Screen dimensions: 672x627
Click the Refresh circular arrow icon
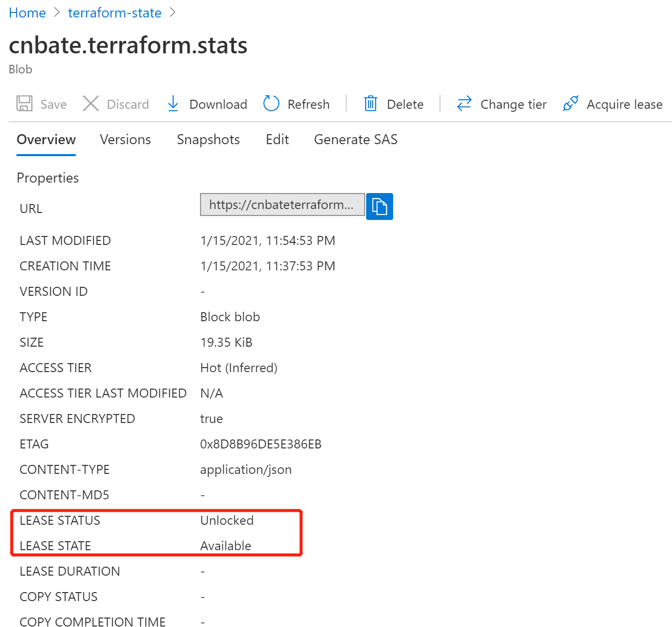271,104
